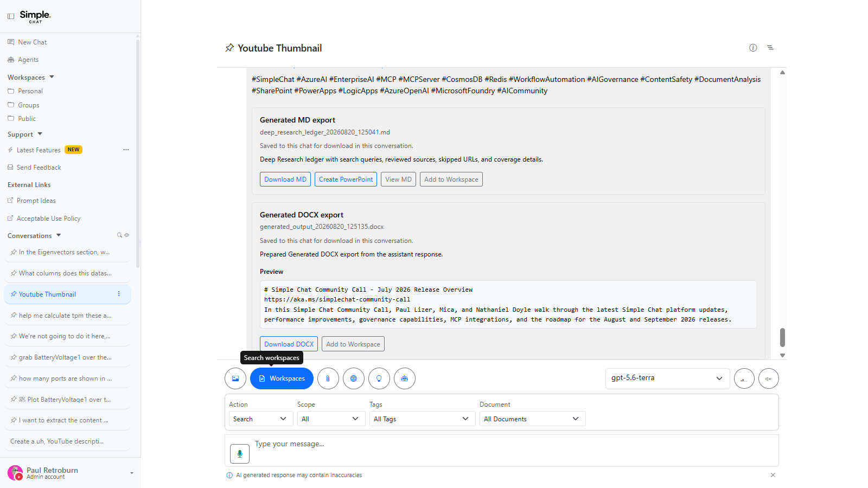Click the info icon beside AI inaccuracies notice
The height and width of the screenshot is (488, 868).
tap(229, 475)
